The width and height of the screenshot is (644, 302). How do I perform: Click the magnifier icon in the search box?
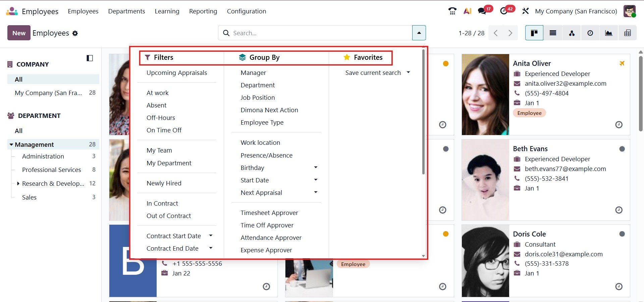coord(226,33)
